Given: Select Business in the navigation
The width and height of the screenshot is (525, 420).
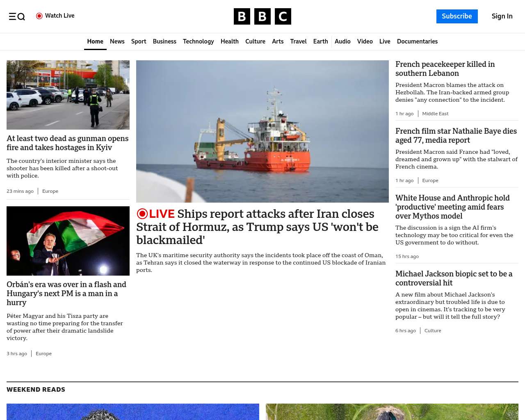Looking at the screenshot, I should coord(164,41).
